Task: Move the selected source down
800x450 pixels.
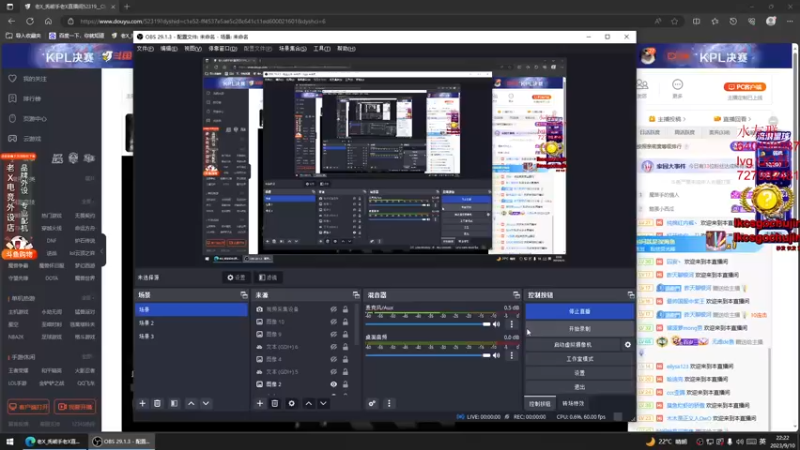Action: pyautogui.click(x=323, y=404)
